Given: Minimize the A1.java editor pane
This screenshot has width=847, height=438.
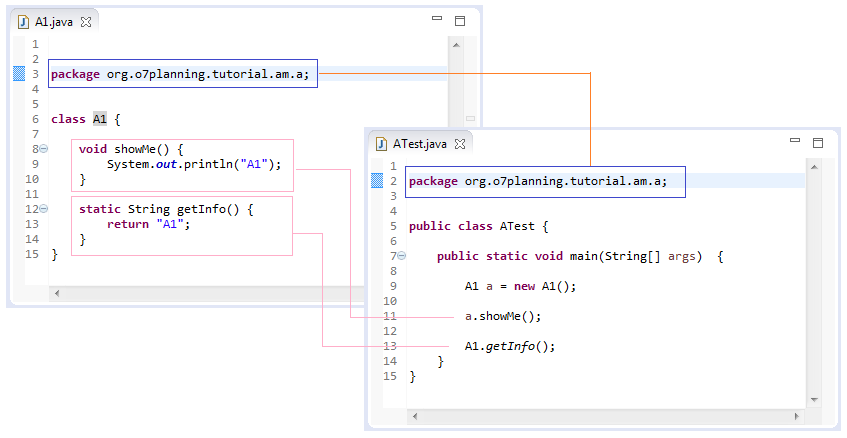Looking at the screenshot, I should tap(437, 18).
